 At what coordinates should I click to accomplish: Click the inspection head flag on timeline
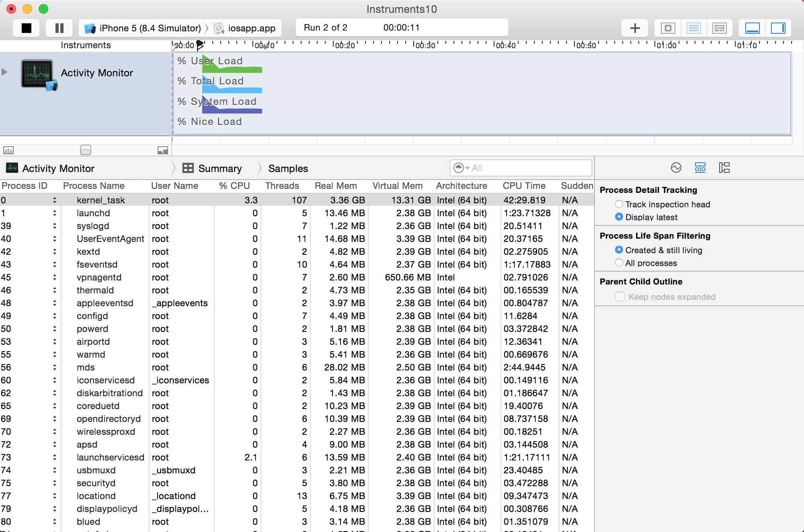200,45
